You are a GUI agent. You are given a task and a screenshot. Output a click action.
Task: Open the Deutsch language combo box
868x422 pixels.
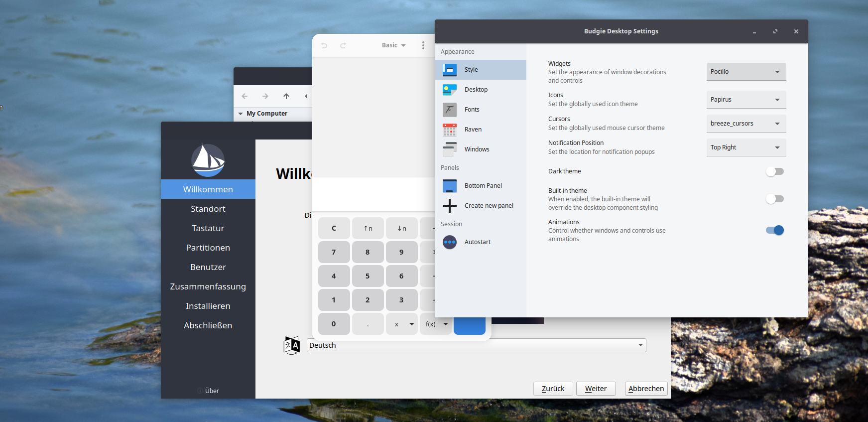(476, 345)
